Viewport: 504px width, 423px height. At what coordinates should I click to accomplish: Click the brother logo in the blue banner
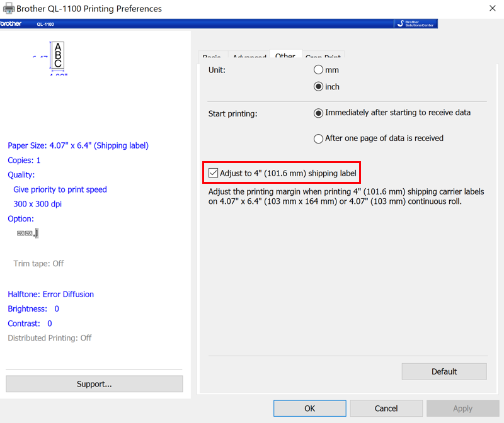point(11,23)
